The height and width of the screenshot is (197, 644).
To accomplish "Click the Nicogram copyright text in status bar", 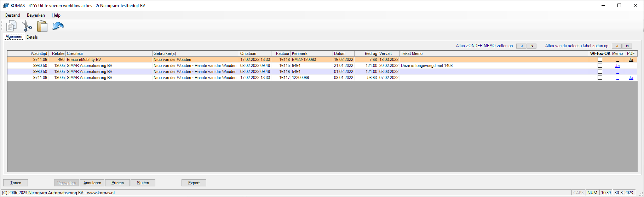I will (x=58, y=193).
